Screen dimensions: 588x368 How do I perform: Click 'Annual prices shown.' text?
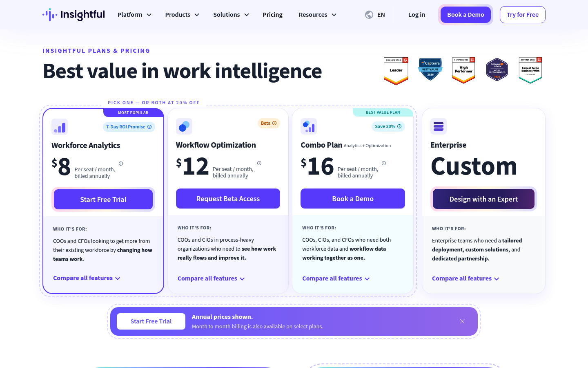point(223,317)
